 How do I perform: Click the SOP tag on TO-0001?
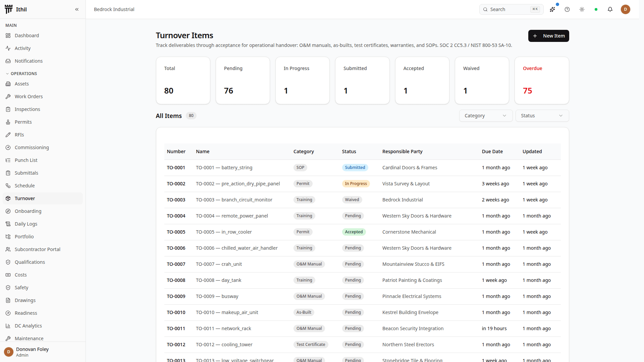(x=300, y=168)
